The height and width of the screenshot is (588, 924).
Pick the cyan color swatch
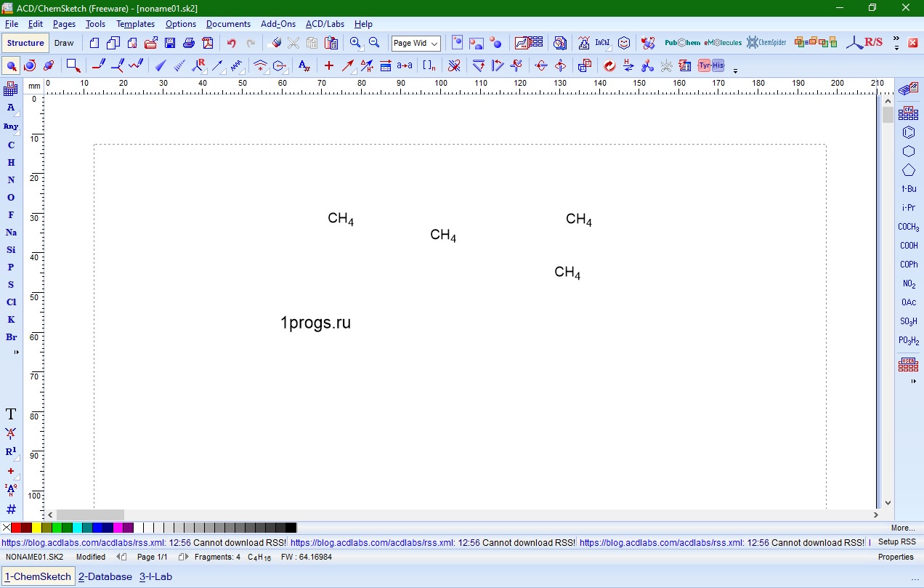77,528
